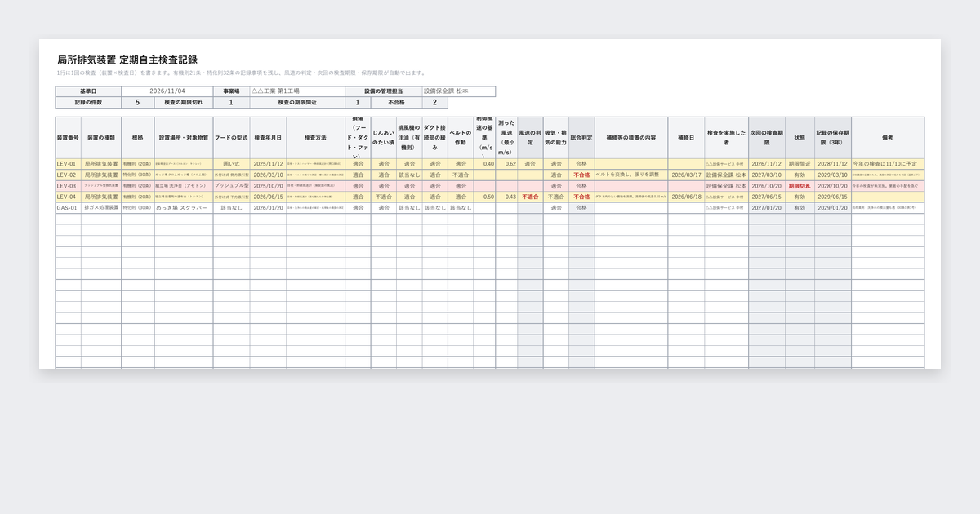The image size is (980, 514).
Task: Click the 期限間近 status cell in LEV-01 row
Action: (800, 164)
